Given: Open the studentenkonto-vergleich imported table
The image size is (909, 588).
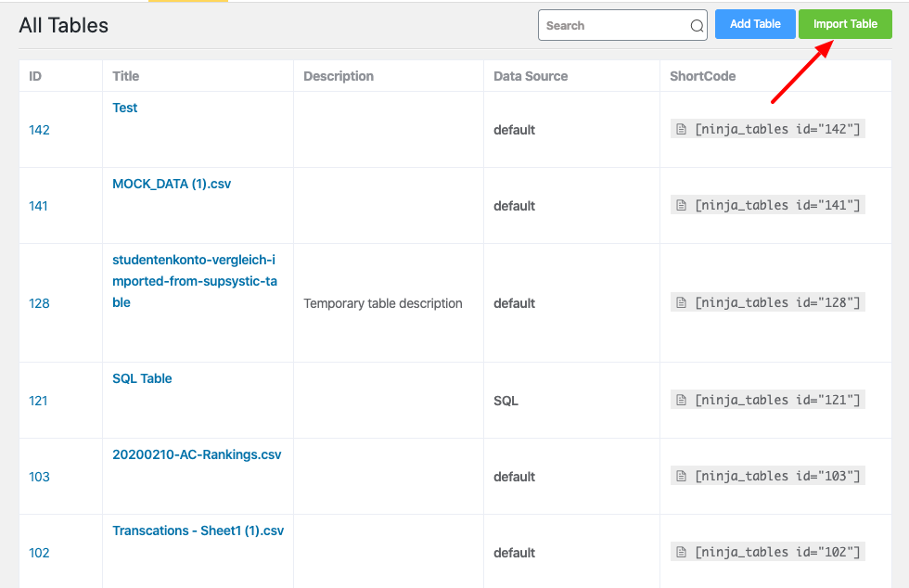Looking at the screenshot, I should [194, 281].
